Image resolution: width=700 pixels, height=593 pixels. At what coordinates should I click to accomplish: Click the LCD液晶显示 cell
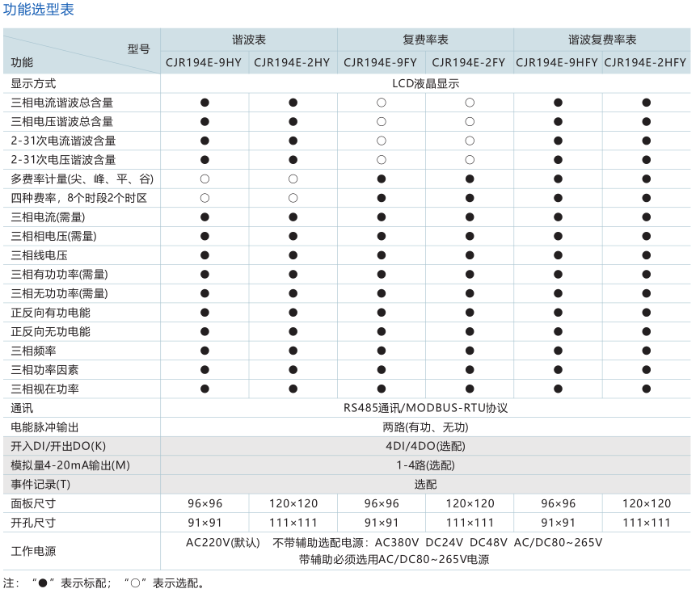tap(425, 83)
